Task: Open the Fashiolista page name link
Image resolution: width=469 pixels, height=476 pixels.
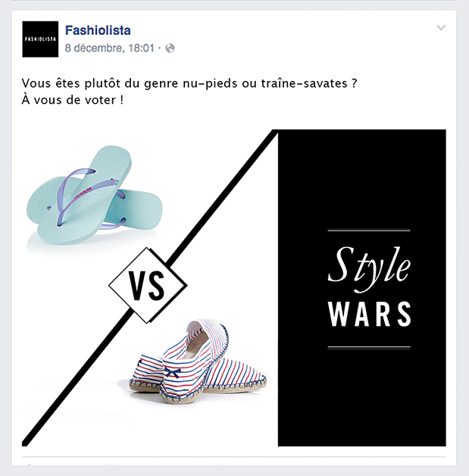Action: pyautogui.click(x=98, y=30)
